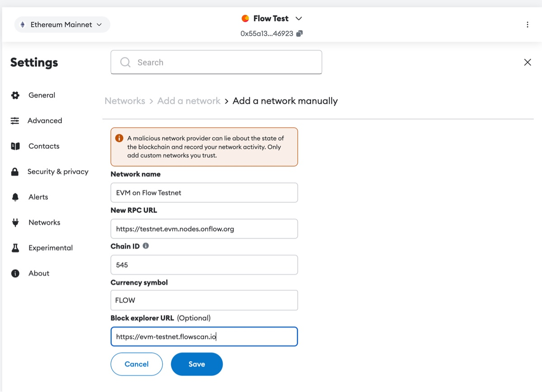
Task: Click the Experimental flask icon
Action: click(15, 248)
